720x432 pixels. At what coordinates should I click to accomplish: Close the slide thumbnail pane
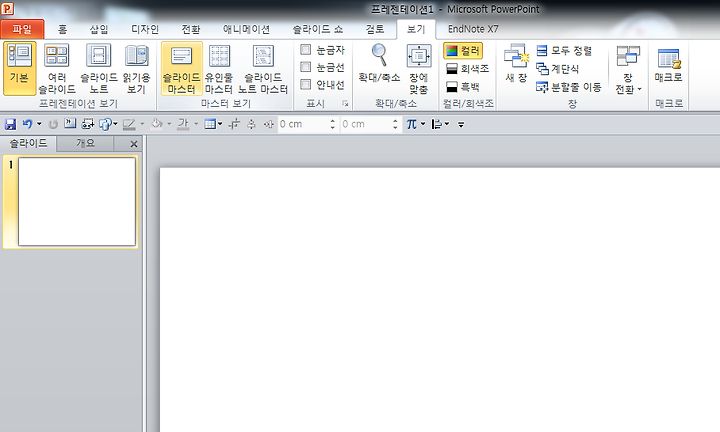[x=134, y=144]
